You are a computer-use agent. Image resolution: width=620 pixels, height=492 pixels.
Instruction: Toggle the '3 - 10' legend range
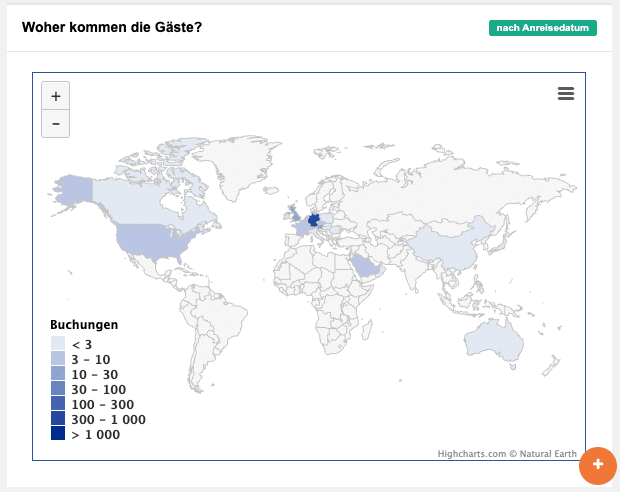[x=91, y=359]
